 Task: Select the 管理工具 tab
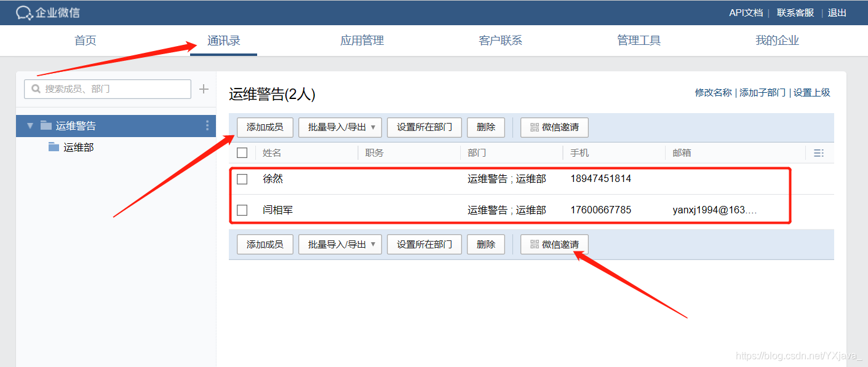(639, 41)
